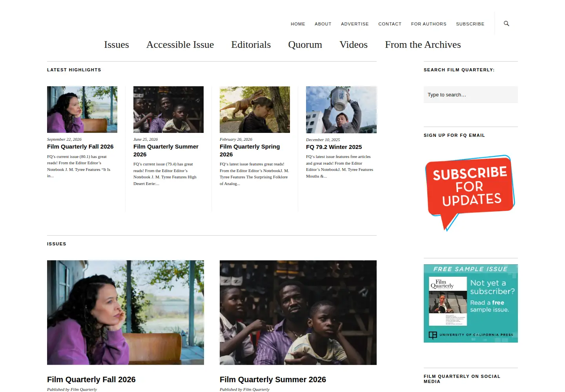Open the search magnifier icon
The height and width of the screenshot is (392, 565).
click(x=507, y=24)
